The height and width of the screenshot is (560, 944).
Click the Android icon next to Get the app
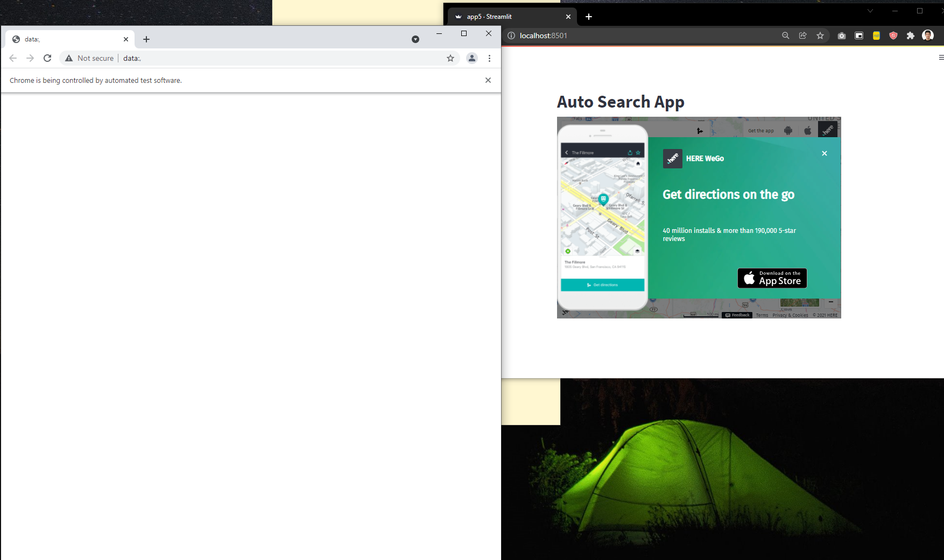(x=788, y=131)
